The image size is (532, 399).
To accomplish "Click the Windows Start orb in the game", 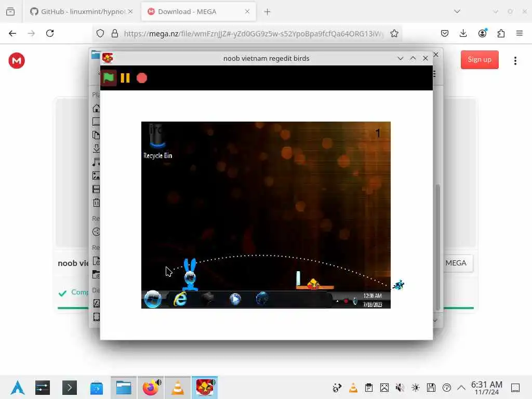I will tap(153, 299).
